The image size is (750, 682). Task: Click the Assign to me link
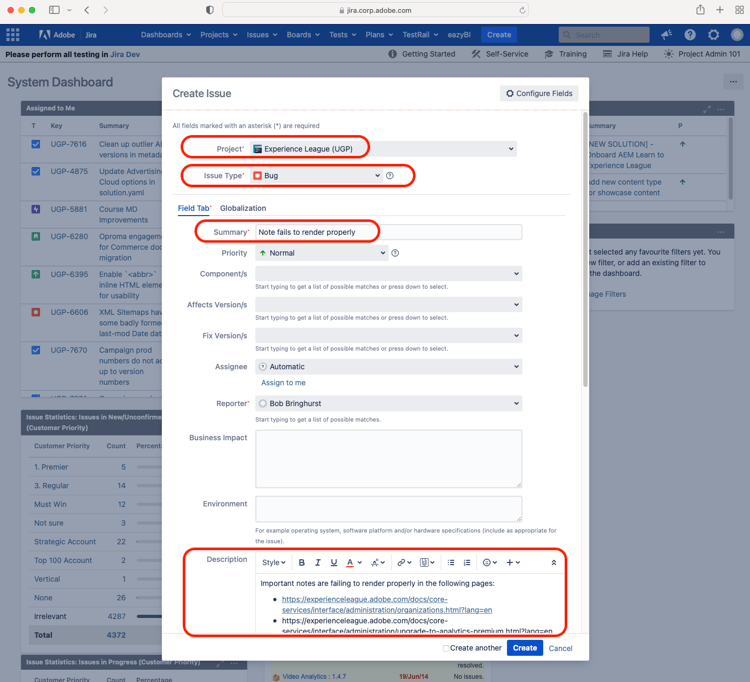pos(283,383)
